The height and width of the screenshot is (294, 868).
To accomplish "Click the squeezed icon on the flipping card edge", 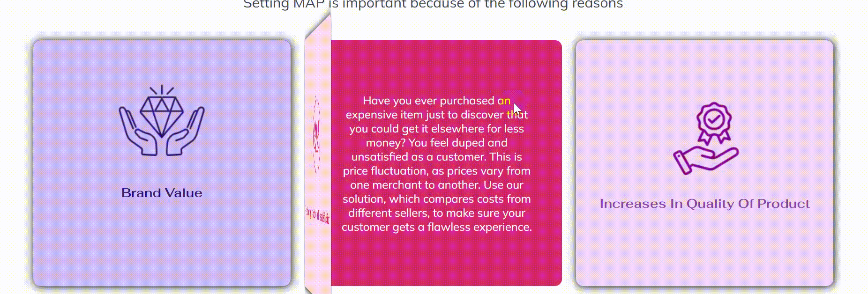I will pyautogui.click(x=317, y=136).
